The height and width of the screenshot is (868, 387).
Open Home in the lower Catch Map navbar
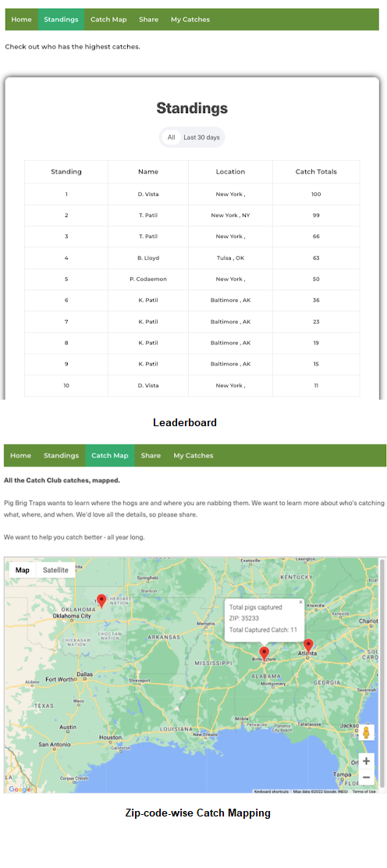point(20,456)
